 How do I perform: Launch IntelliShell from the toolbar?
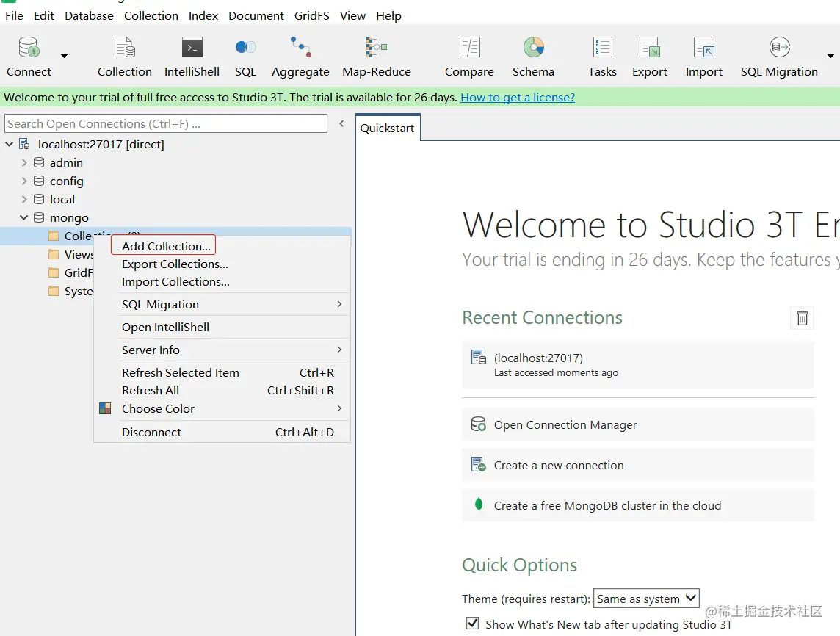pos(192,57)
